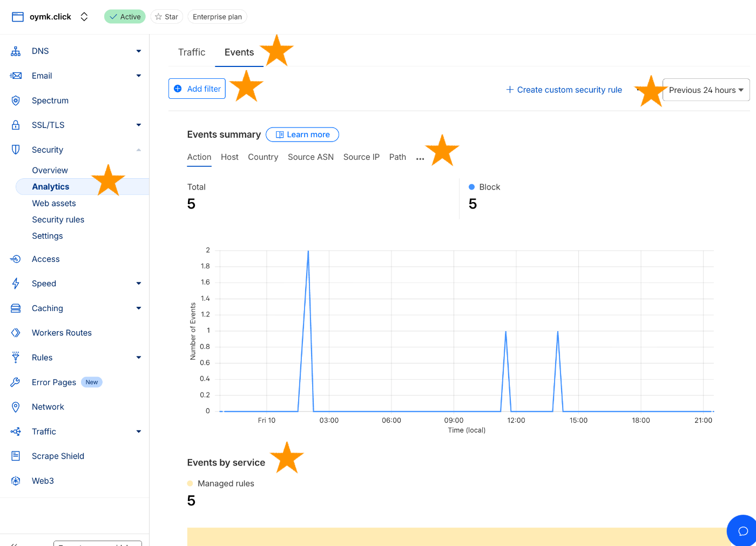Click the Spectrum shield icon
The image size is (756, 546).
(x=16, y=100)
